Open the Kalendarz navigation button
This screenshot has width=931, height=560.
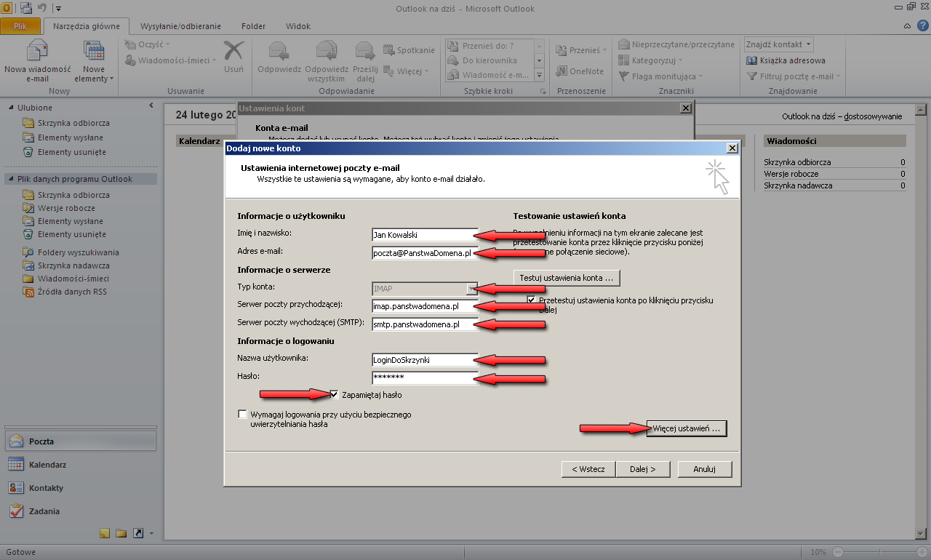pos(80,465)
